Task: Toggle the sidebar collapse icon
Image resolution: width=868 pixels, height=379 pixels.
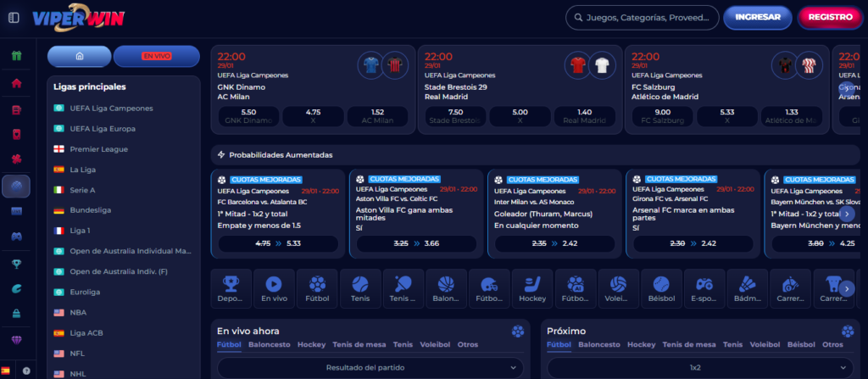Action: coord(14,18)
